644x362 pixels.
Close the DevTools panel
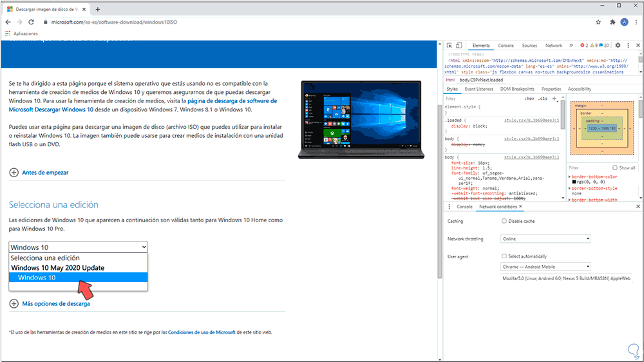[638, 46]
